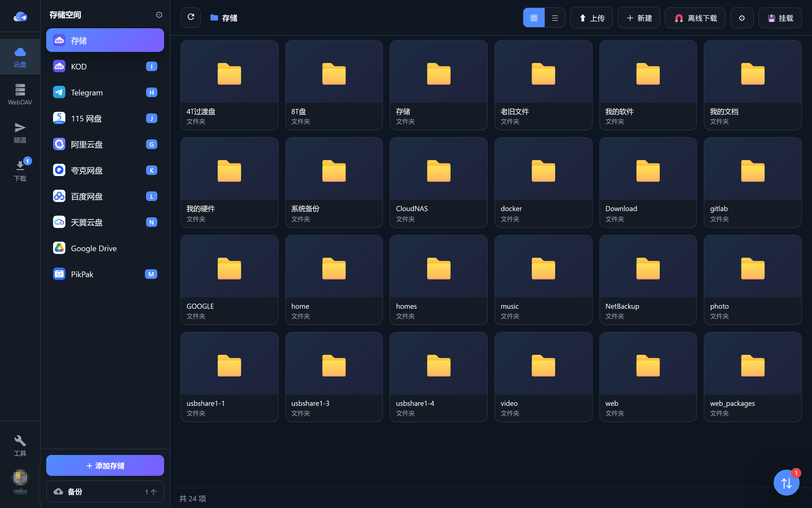This screenshot has width=812, height=508.
Task: Open the 备份 backup panel
Action: click(x=105, y=492)
